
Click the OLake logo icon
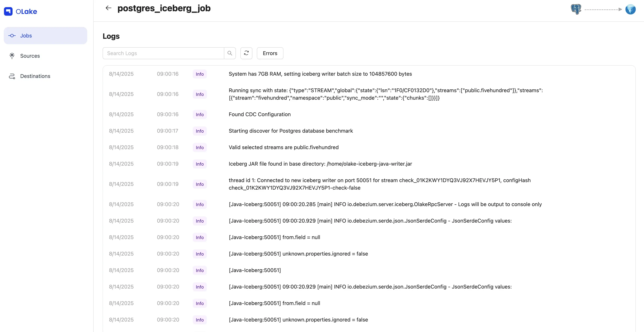(8, 11)
